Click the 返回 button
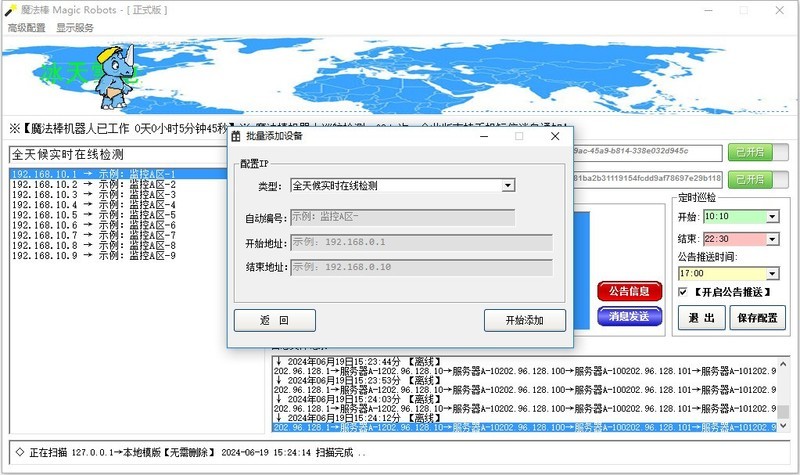 click(x=274, y=320)
